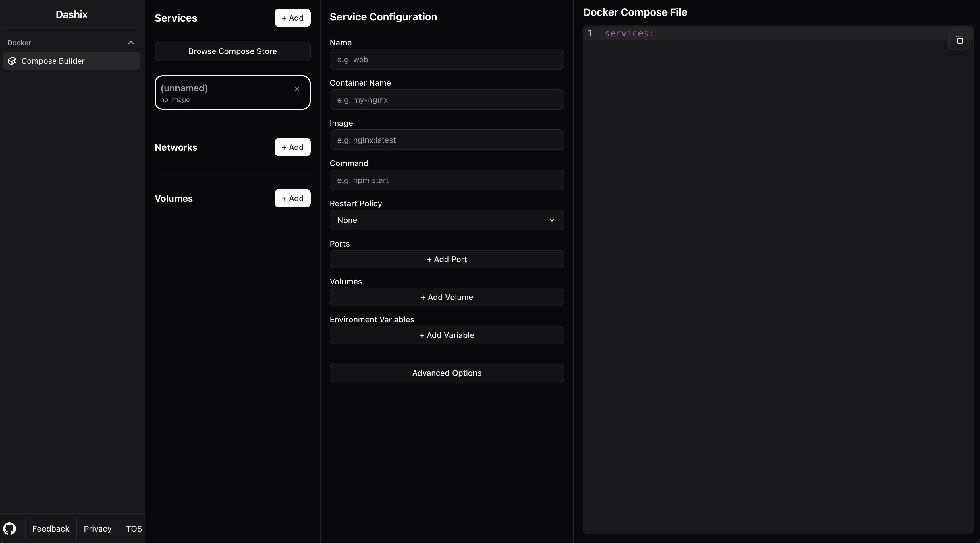980x543 pixels.
Task: Open the Restart Policy dropdown
Action: point(446,220)
